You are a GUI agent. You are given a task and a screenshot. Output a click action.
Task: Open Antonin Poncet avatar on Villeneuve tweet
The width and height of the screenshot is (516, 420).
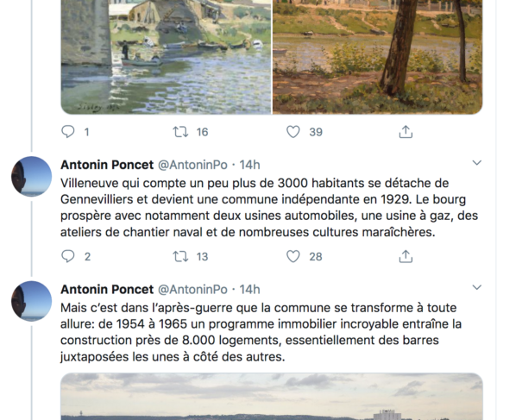(32, 176)
